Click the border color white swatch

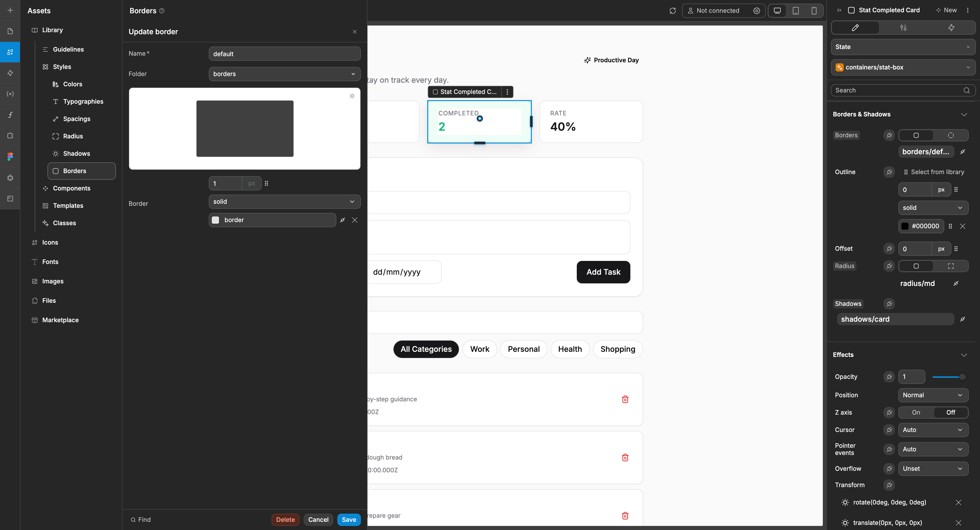coord(215,220)
